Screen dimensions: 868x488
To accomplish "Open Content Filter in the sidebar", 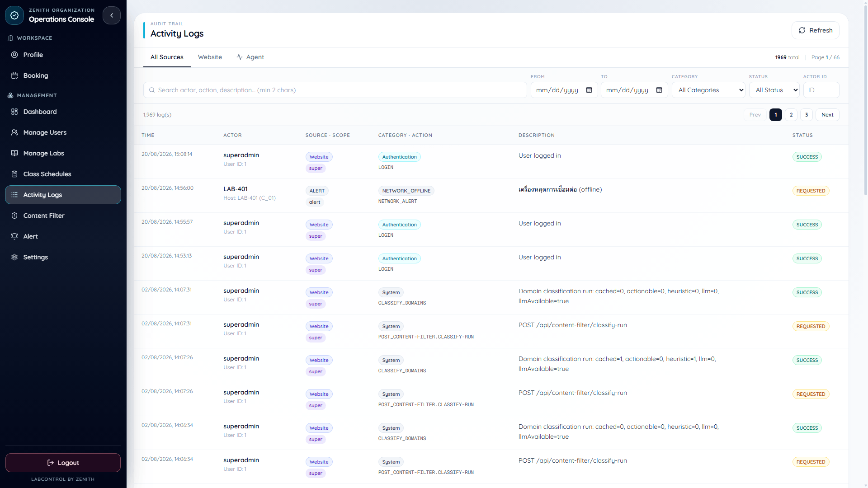I will point(63,216).
